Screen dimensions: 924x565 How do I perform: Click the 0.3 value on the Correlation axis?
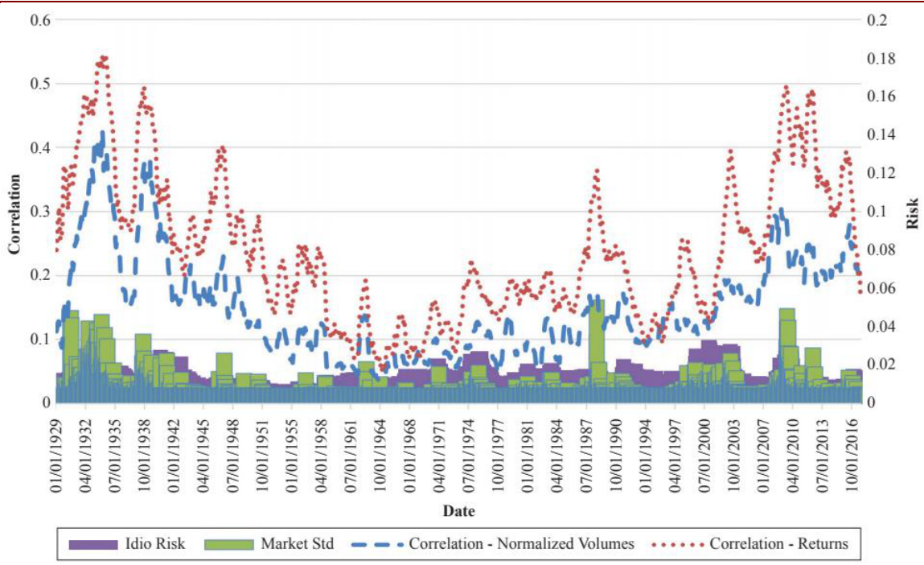coord(39,212)
